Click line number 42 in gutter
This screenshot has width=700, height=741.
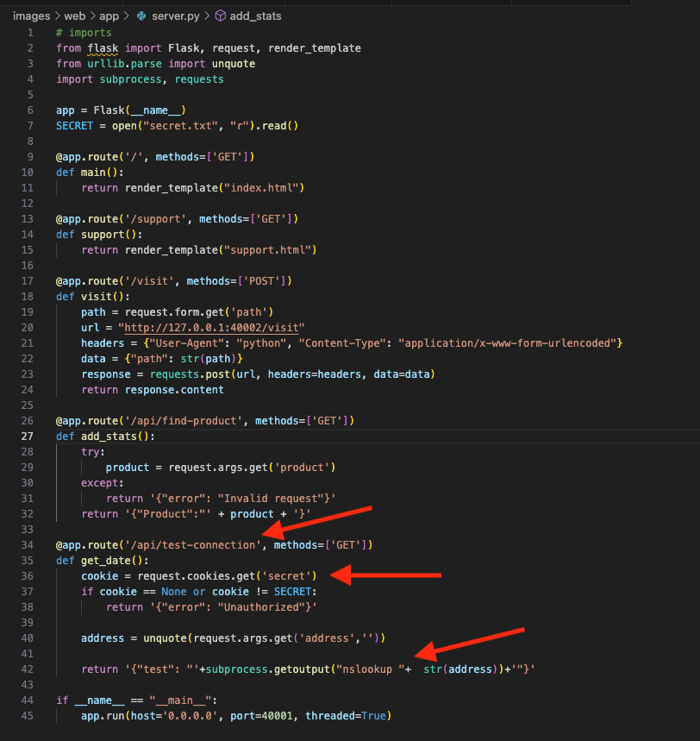pyautogui.click(x=29, y=669)
